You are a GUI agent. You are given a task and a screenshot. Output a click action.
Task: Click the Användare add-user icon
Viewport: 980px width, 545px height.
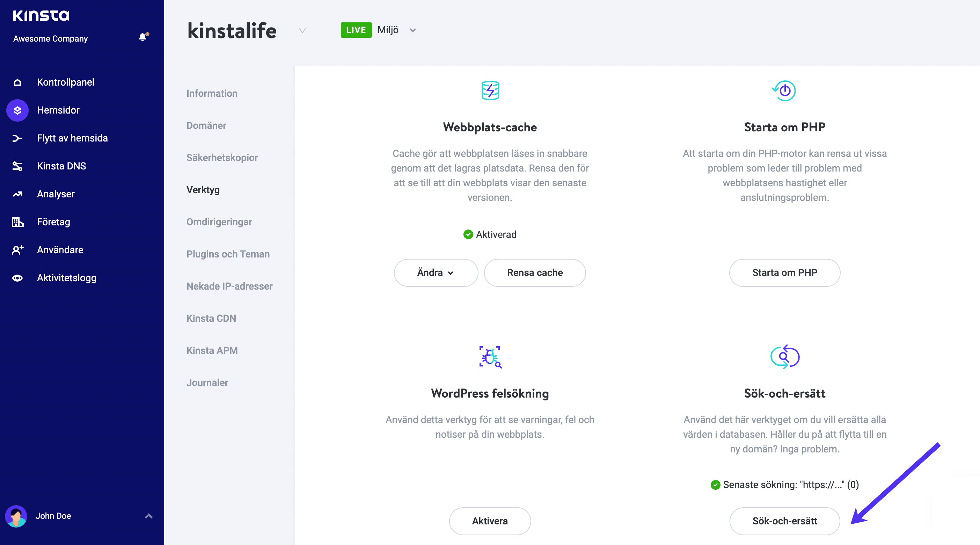(x=17, y=250)
